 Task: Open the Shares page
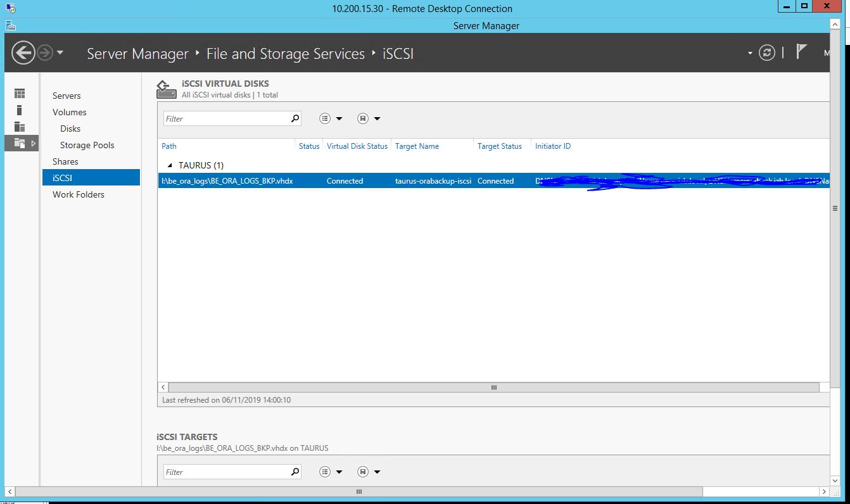[x=65, y=161]
